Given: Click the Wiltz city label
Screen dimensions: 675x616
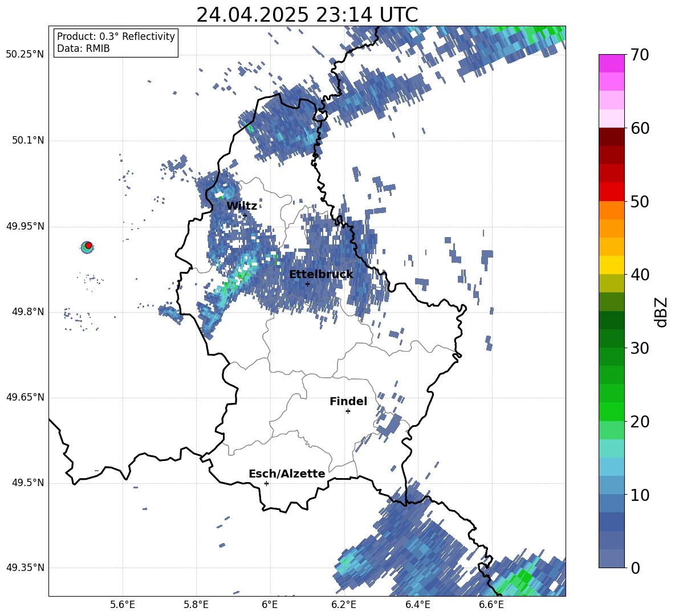Looking at the screenshot, I should point(242,206).
